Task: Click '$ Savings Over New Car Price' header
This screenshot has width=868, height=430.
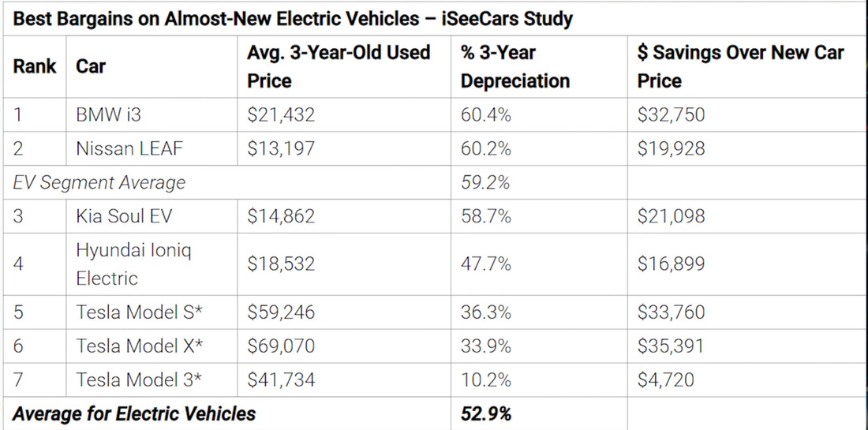Action: [x=740, y=66]
